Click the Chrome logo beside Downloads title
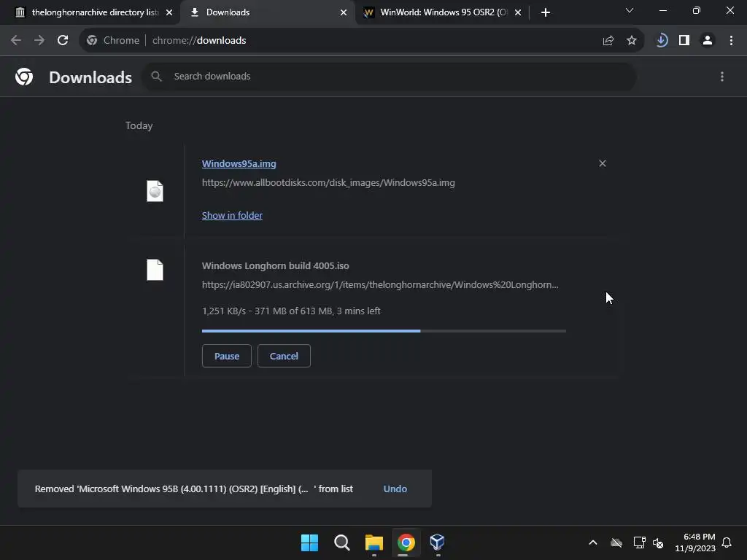The width and height of the screenshot is (747, 560). click(24, 76)
